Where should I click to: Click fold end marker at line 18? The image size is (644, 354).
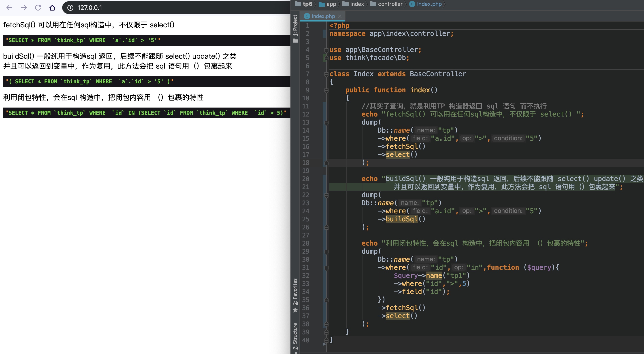tap(326, 163)
